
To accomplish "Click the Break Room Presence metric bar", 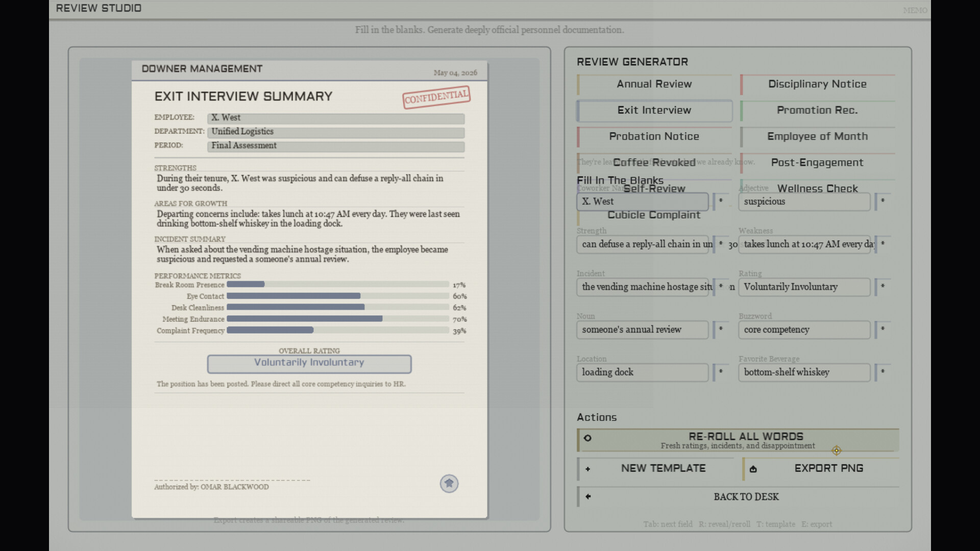I will pyautogui.click(x=338, y=285).
